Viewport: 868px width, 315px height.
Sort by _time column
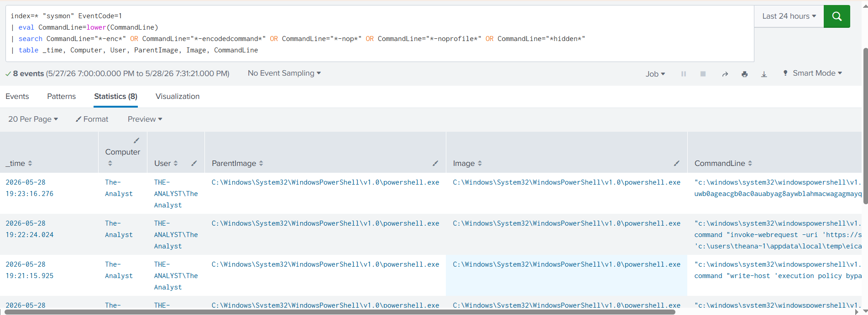(x=30, y=163)
